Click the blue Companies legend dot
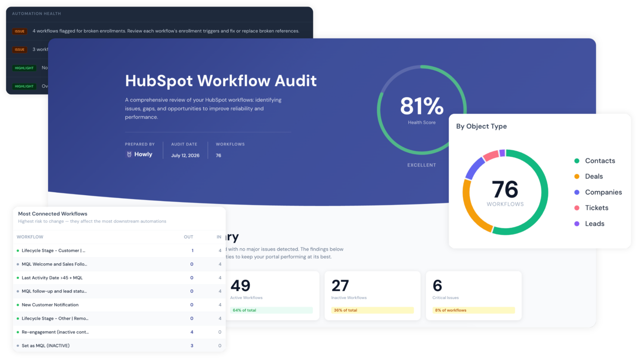Image resolution: width=644 pixels, height=362 pixels. point(577,192)
